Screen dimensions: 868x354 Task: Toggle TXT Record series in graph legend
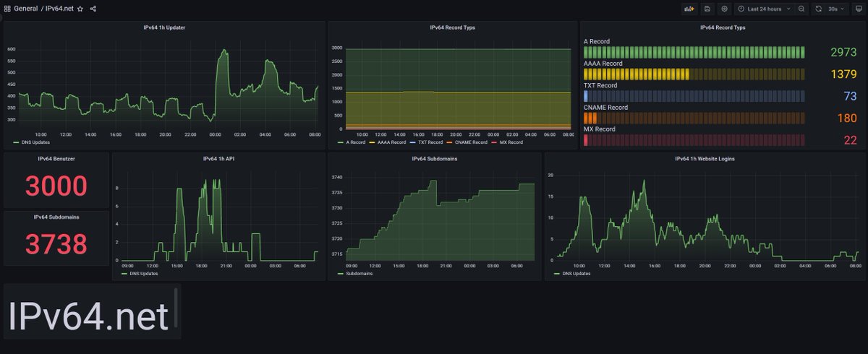425,142
